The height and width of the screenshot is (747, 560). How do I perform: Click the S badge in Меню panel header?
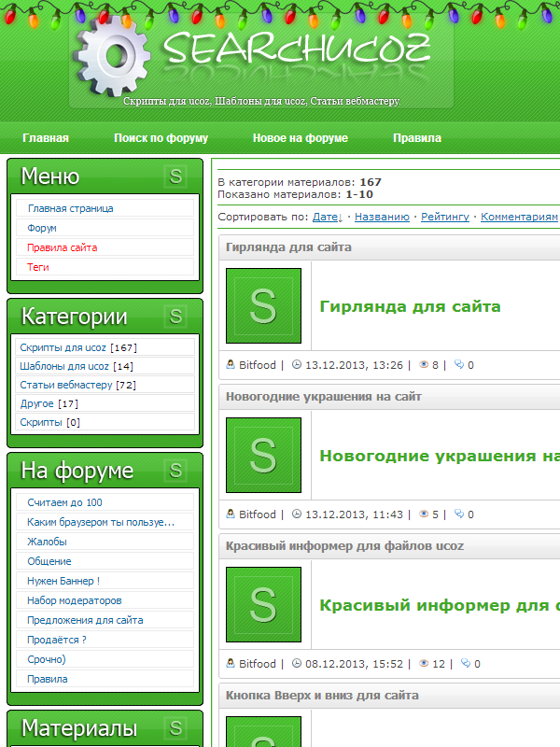click(x=175, y=176)
